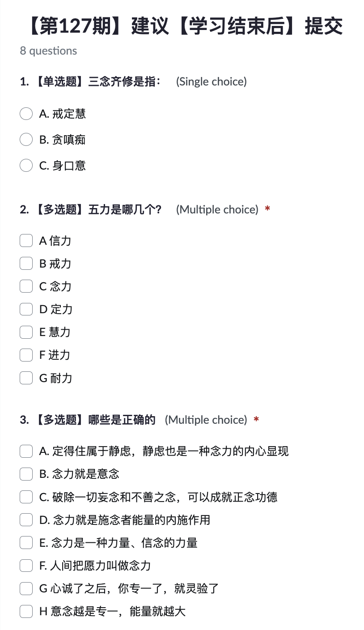This screenshot has width=364, height=630.
Task: Pick radio option C. 身口意
Action: click(26, 166)
